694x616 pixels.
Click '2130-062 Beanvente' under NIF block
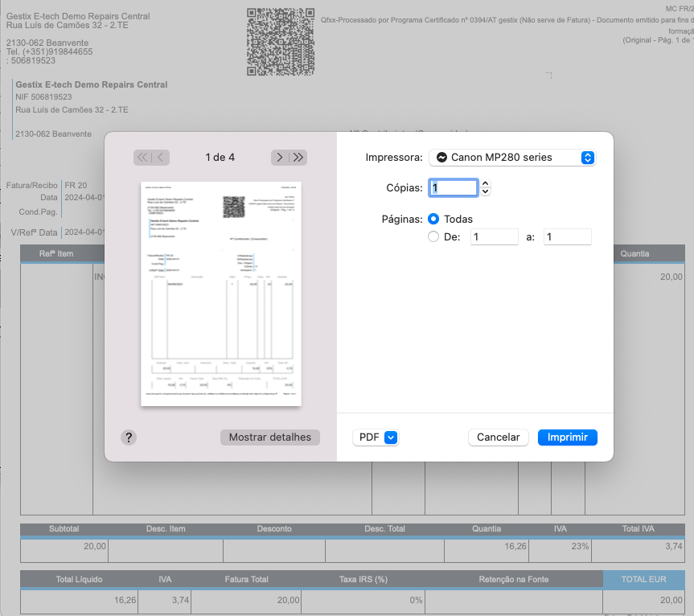point(53,134)
